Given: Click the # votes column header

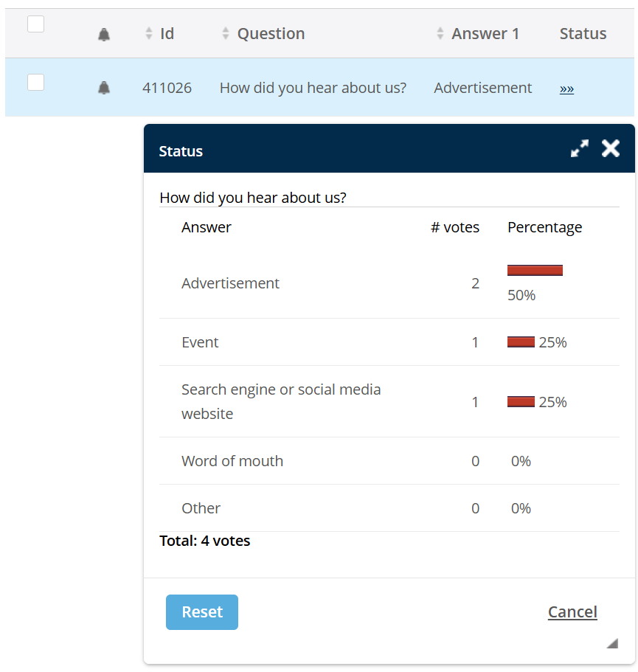Looking at the screenshot, I should 454,227.
